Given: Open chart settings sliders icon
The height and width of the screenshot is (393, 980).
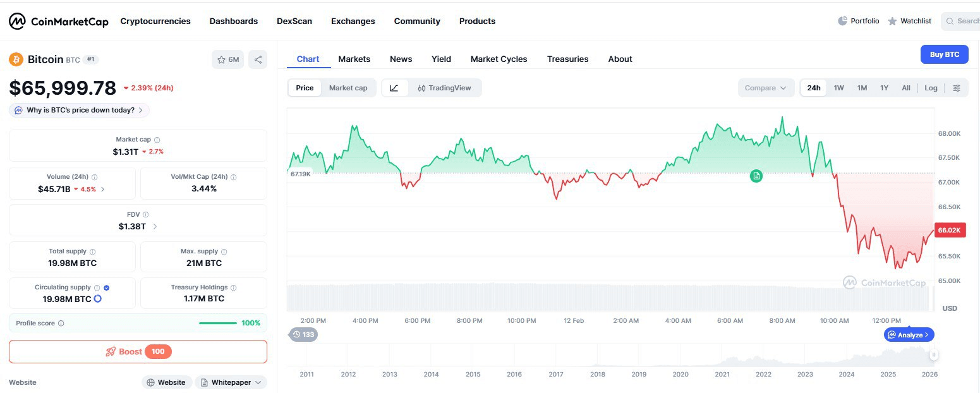Looking at the screenshot, I should coord(957,88).
